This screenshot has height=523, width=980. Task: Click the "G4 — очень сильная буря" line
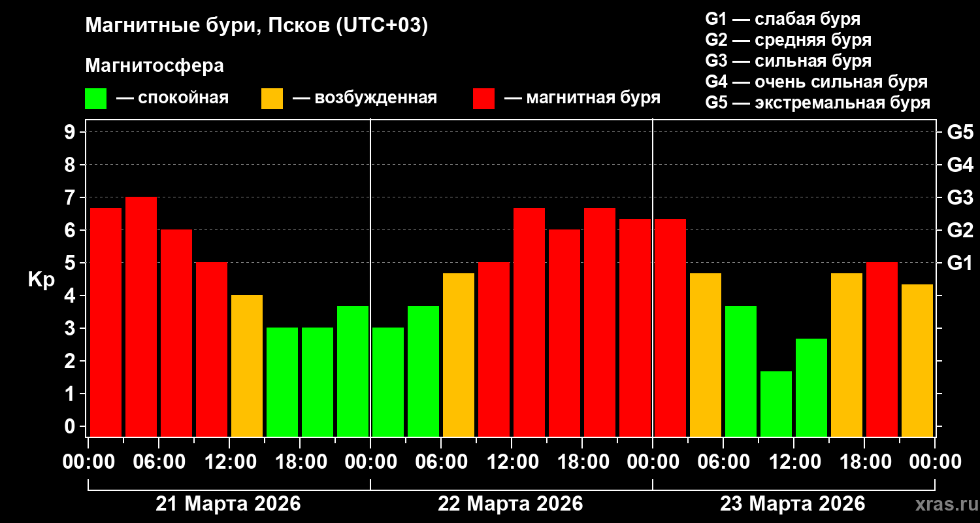[x=816, y=82]
